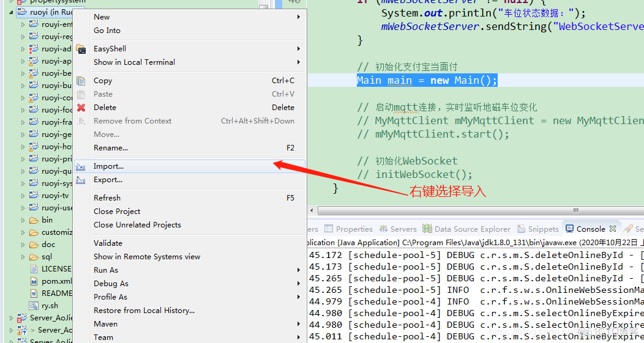Click the Import icon in context menu
The height and width of the screenshot is (343, 644).
tap(81, 166)
